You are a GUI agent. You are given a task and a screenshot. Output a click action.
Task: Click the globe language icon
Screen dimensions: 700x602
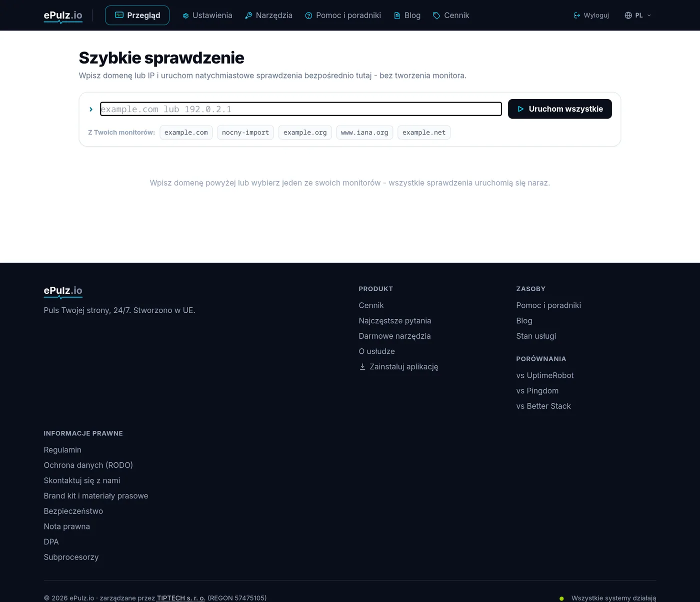628,16
